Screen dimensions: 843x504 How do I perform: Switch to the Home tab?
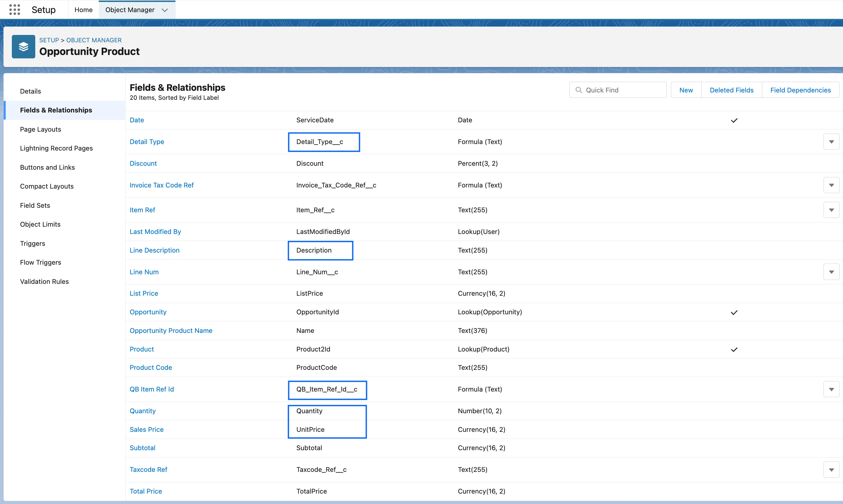point(83,10)
